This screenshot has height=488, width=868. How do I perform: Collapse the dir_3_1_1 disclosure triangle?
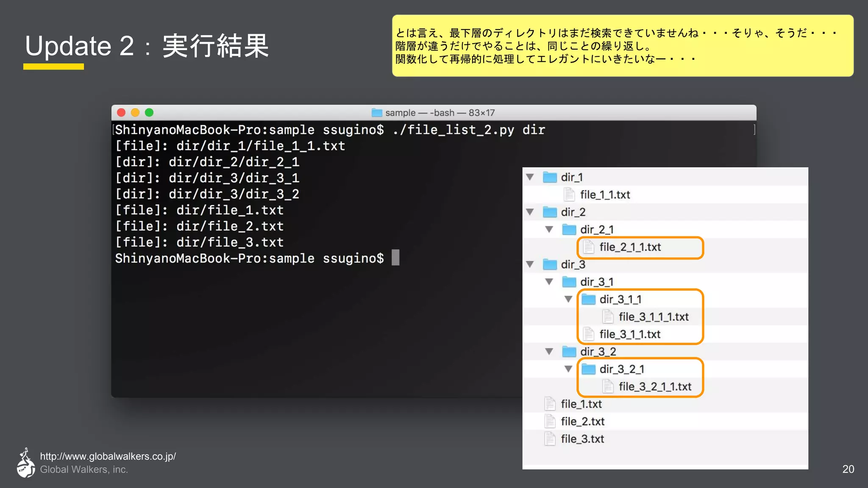(569, 299)
